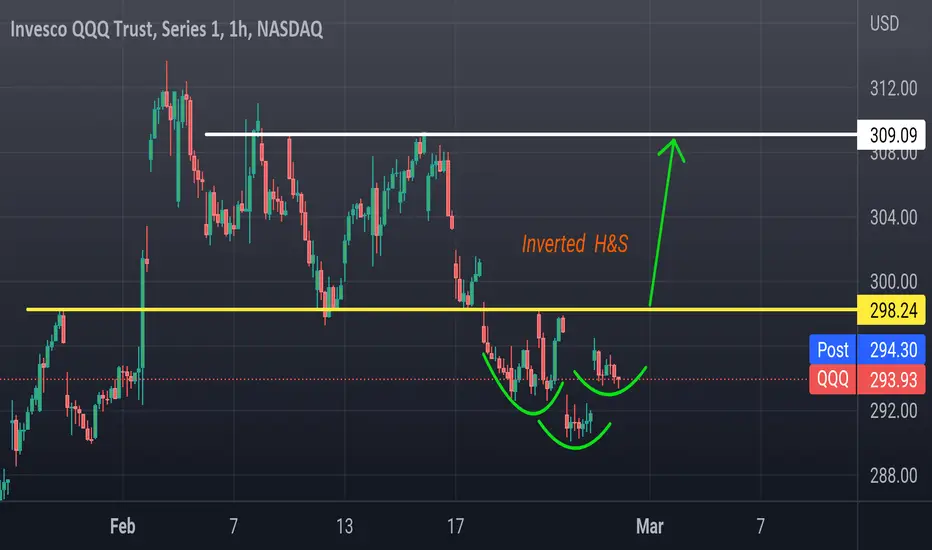
Task: Click the QQQ 293.93 last price badge
Action: coord(867,379)
